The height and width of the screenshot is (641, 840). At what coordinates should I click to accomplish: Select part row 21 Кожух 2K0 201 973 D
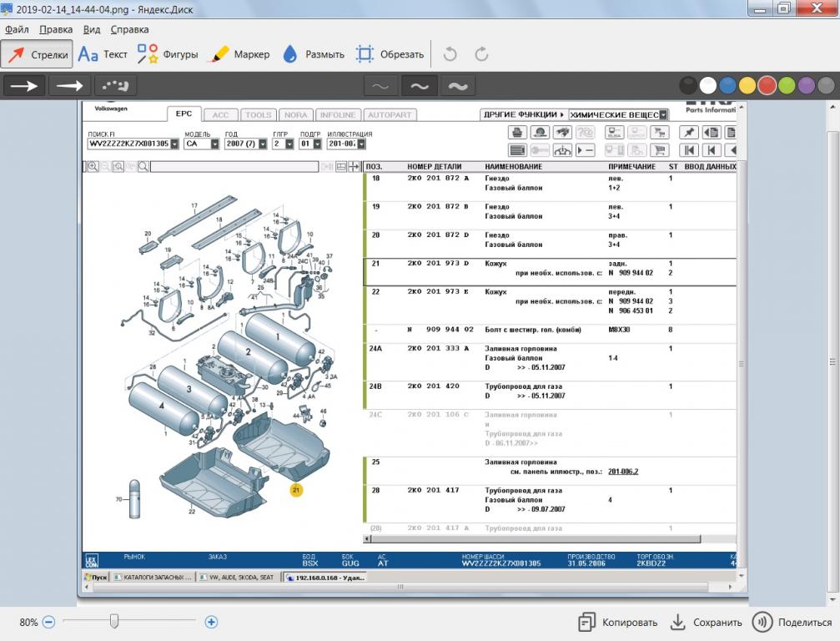(550, 272)
